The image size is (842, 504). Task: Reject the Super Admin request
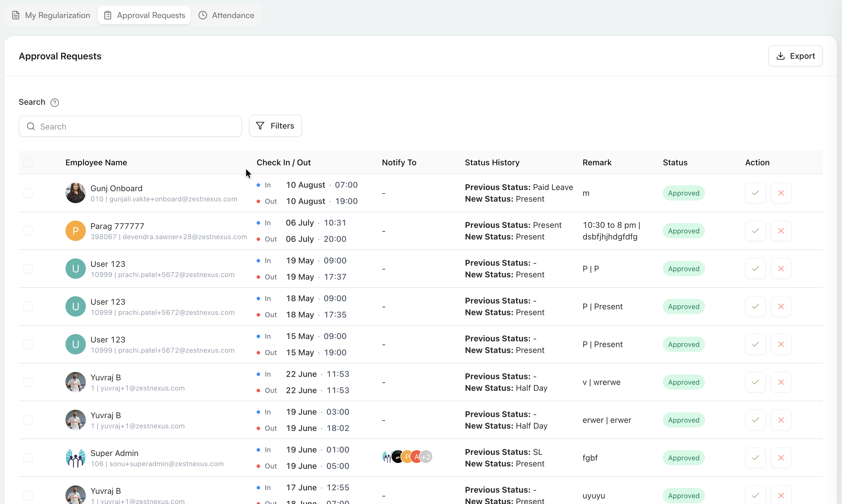point(781,457)
